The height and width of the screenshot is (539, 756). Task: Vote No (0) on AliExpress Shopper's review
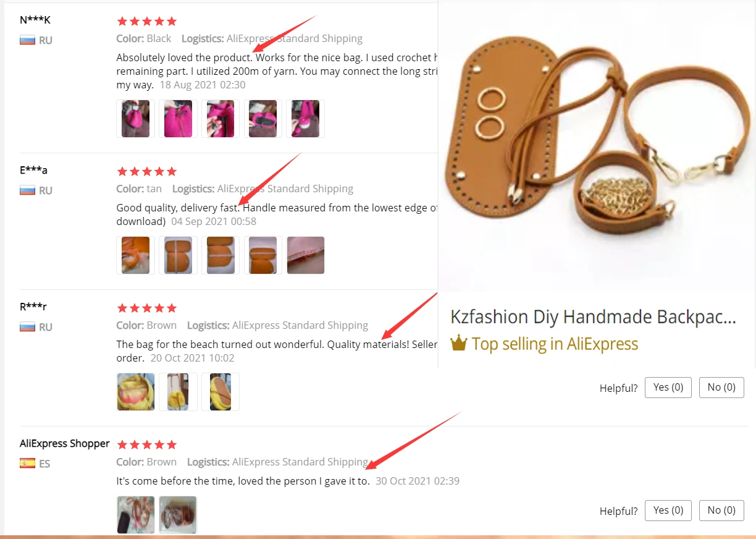721,511
